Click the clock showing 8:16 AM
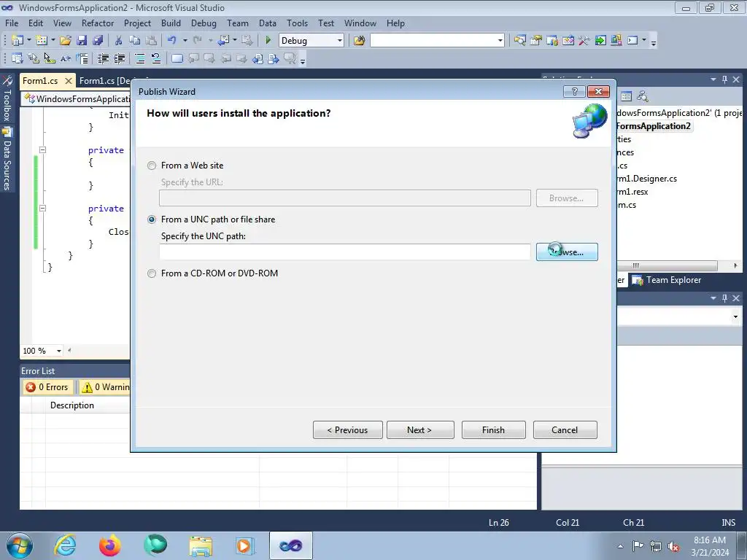The image size is (747, 560). point(710,540)
